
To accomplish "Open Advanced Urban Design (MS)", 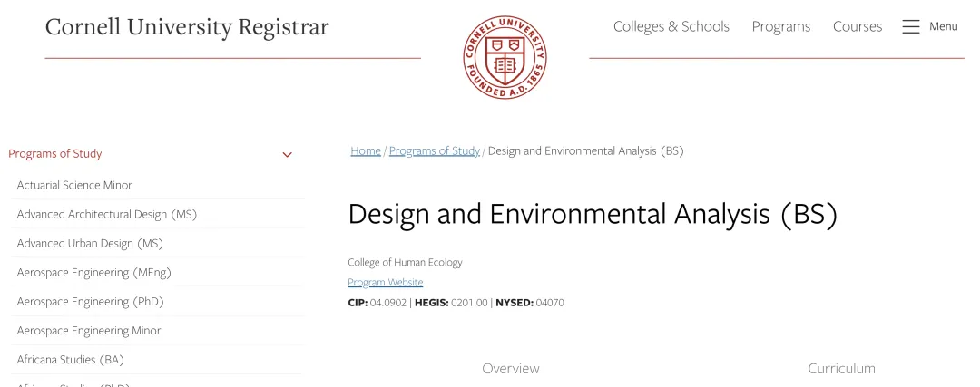I will [90, 244].
